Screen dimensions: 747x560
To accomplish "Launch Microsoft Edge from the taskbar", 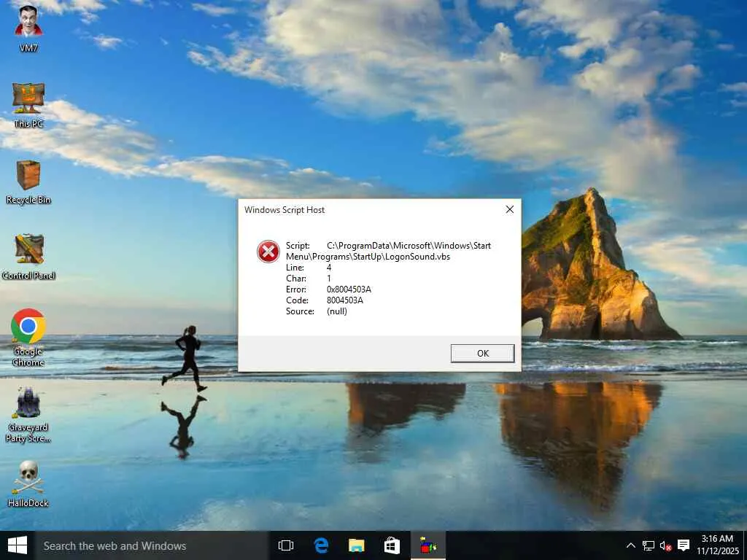I will point(321,545).
